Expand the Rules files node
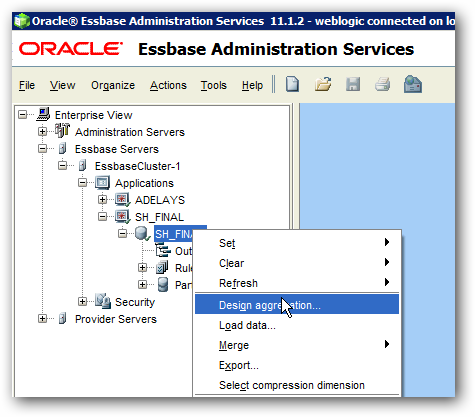The image size is (475, 417). point(142,267)
